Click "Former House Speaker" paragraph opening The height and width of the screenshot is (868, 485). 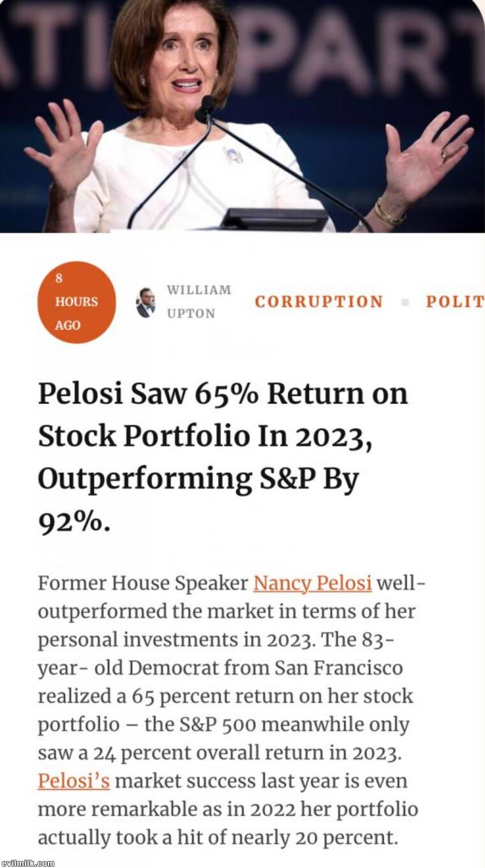click(x=142, y=583)
